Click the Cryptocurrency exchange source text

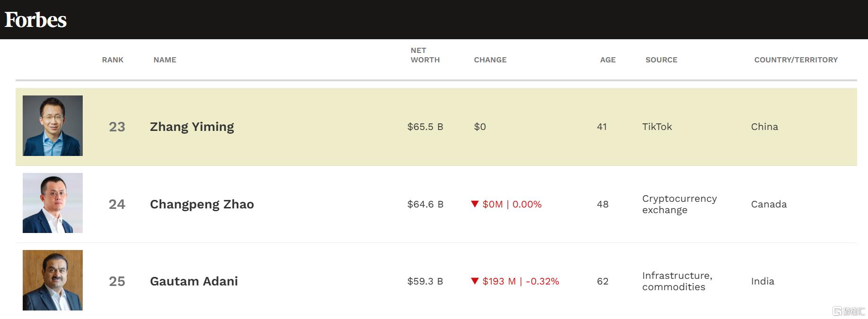pyautogui.click(x=679, y=204)
